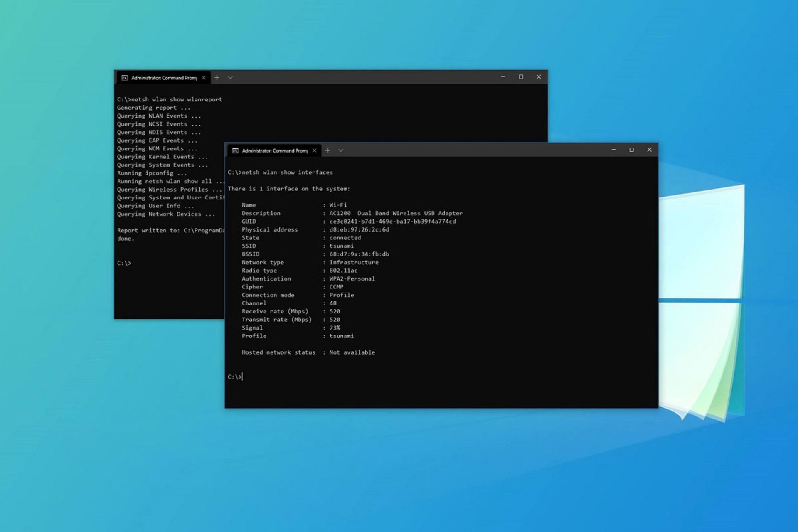Select the Administrator: Command Prompt tab in wlanreport window

click(164, 78)
